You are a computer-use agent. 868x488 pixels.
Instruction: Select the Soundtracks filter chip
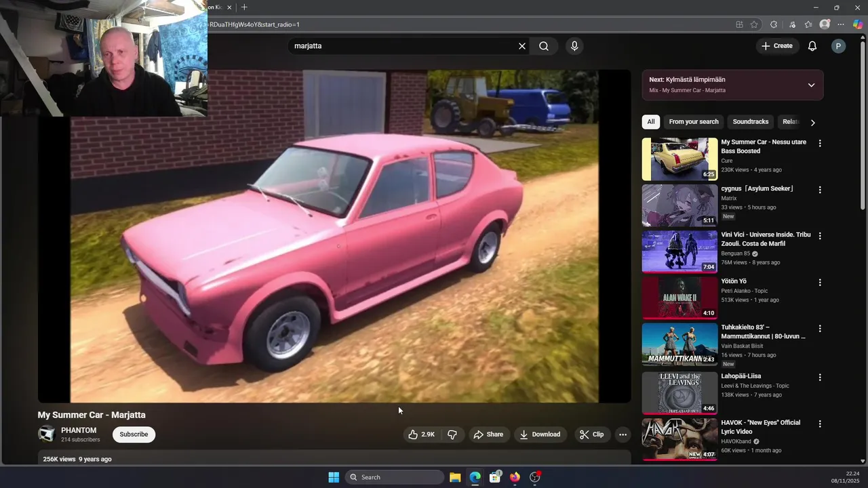(x=750, y=122)
